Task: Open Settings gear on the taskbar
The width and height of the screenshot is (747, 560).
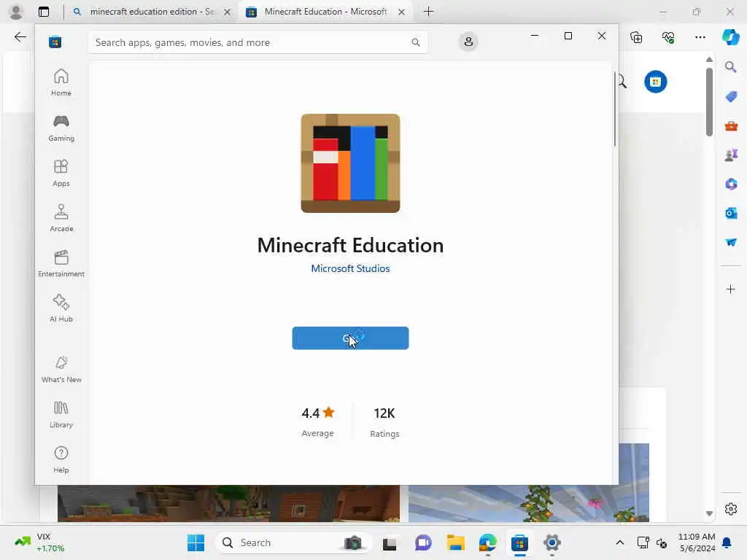Action: 551,542
